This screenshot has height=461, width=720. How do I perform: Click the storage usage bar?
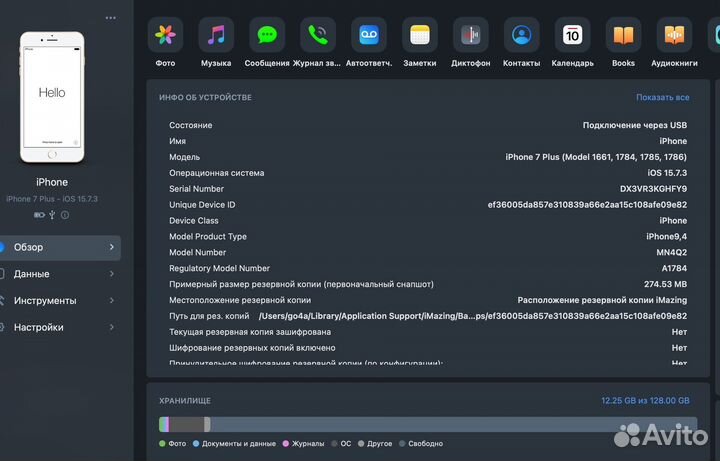tap(423, 425)
